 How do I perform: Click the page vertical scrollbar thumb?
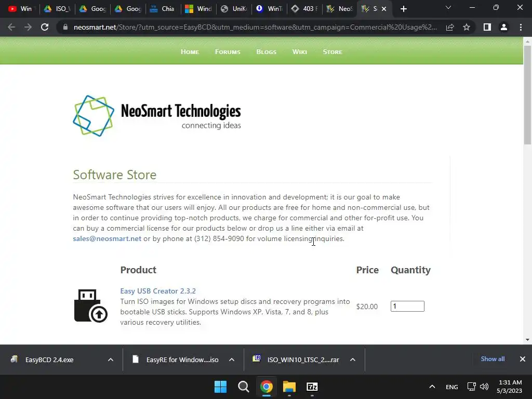tap(527, 95)
